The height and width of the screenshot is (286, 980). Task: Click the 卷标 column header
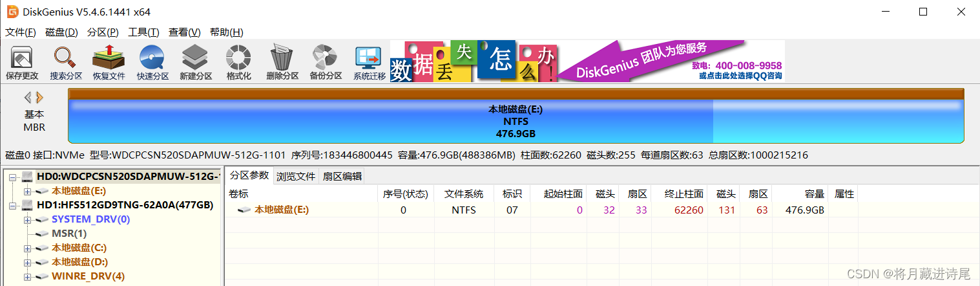click(301, 194)
